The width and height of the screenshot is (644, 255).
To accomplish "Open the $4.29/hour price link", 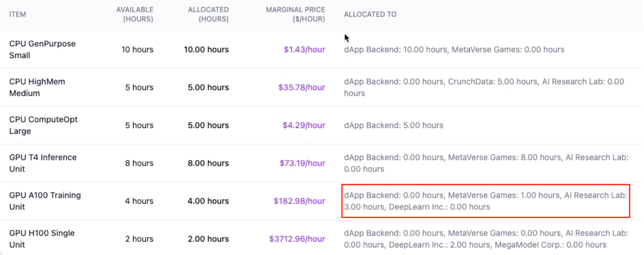I will coord(303,125).
